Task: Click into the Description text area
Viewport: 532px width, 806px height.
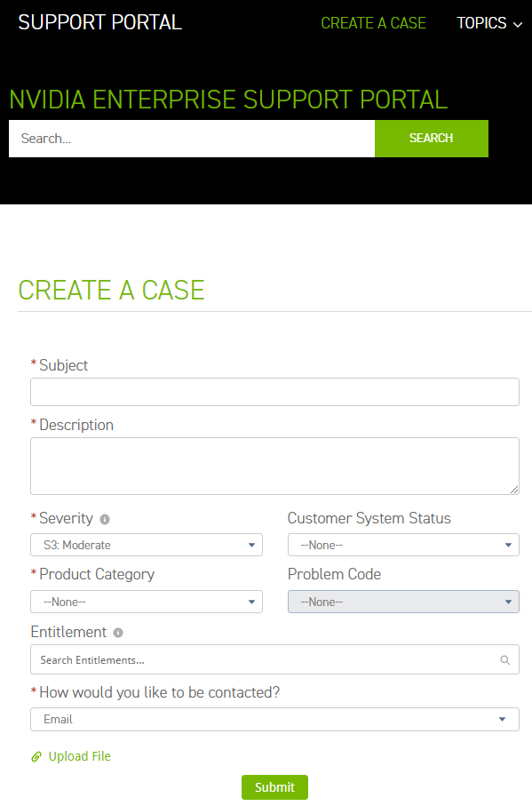Action: point(274,467)
